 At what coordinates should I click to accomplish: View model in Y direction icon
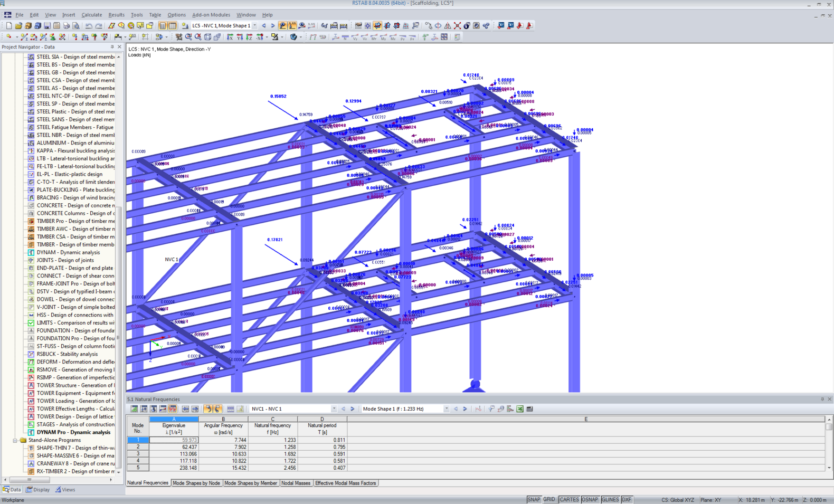pyautogui.click(x=240, y=37)
